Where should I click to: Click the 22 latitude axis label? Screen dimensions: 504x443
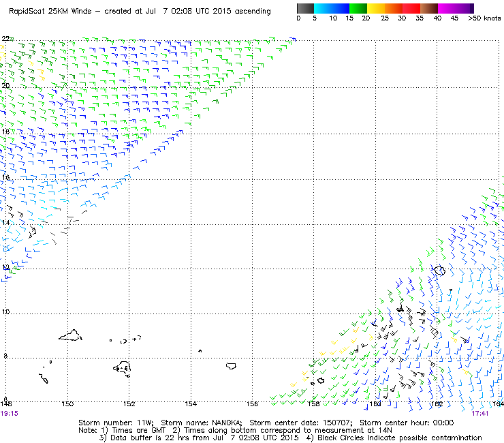coord(5,39)
